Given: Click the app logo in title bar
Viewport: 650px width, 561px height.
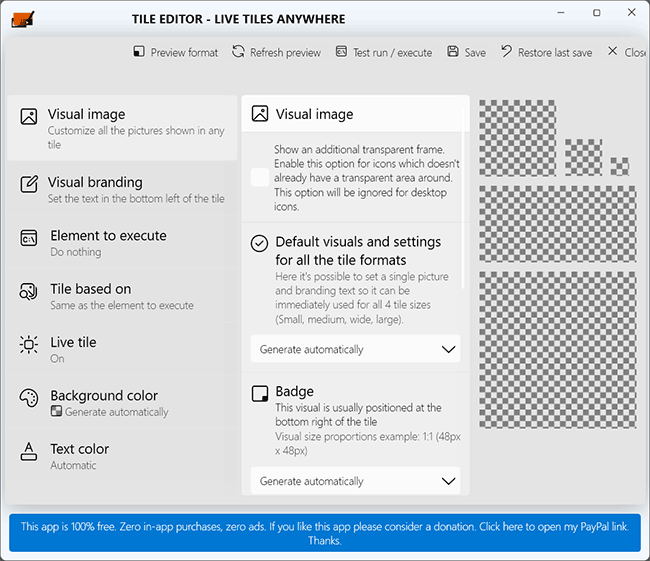Looking at the screenshot, I should (22, 19).
